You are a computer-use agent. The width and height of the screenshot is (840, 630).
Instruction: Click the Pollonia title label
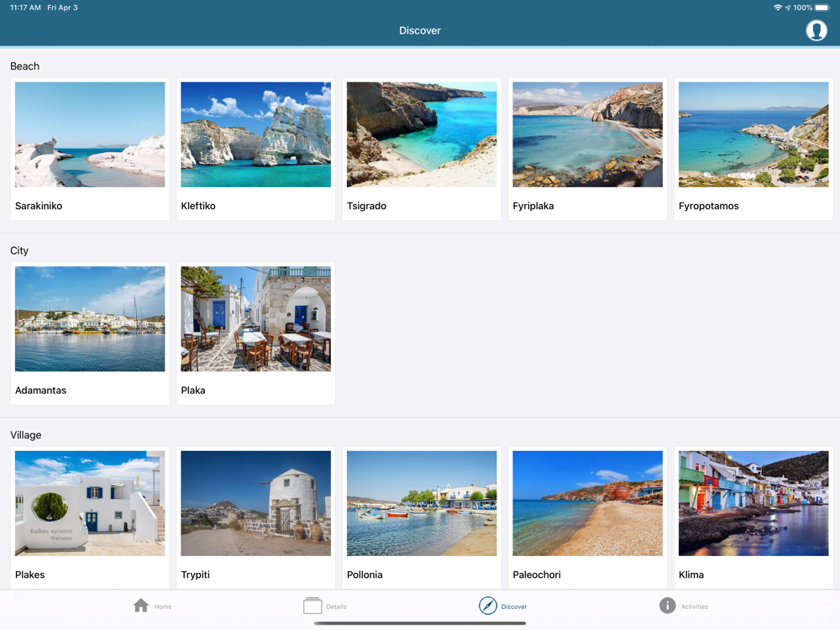click(x=365, y=575)
